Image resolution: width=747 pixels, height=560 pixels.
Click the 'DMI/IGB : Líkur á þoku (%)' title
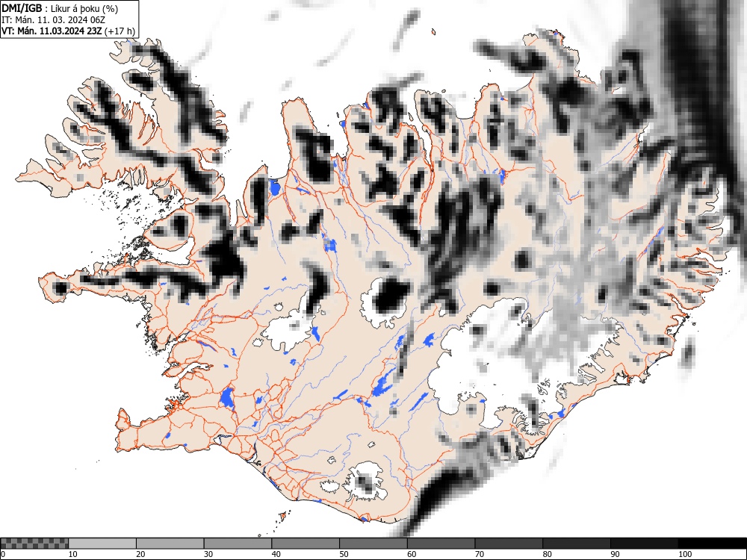pyautogui.click(x=60, y=8)
